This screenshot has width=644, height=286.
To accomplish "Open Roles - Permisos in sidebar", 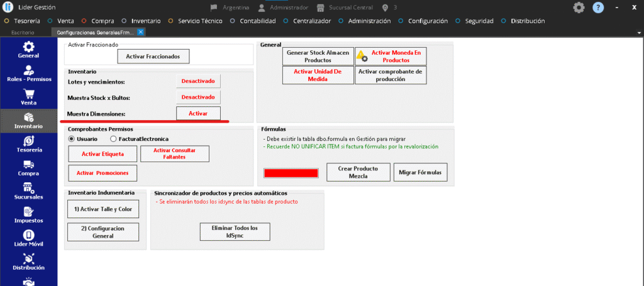I will 28,73.
